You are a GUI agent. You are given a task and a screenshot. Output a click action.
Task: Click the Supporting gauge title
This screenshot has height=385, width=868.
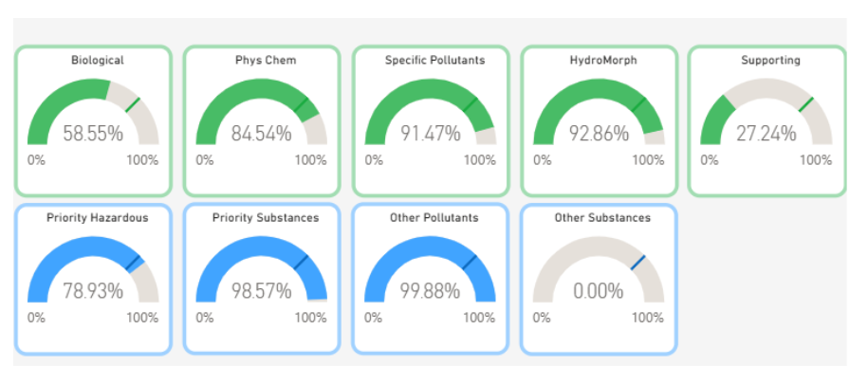(770, 61)
